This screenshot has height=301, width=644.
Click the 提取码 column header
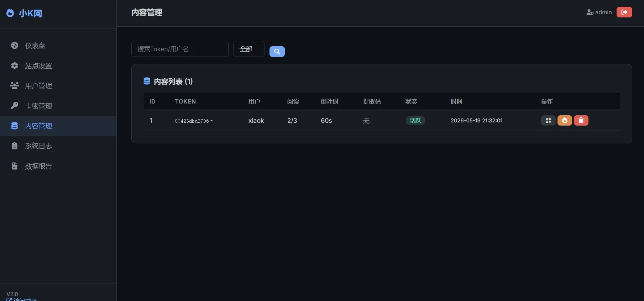point(372,101)
